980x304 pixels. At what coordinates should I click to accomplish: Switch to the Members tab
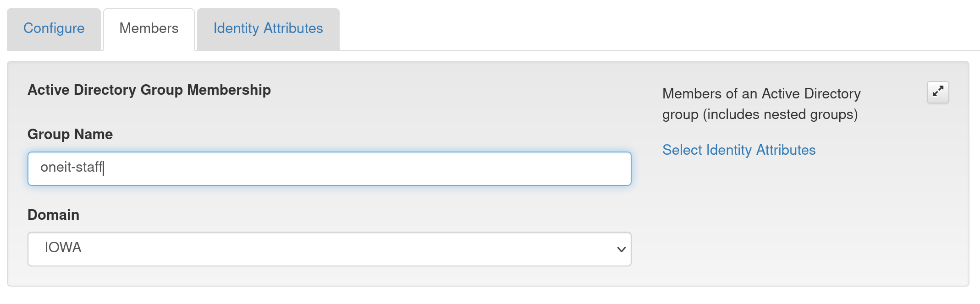click(x=149, y=28)
